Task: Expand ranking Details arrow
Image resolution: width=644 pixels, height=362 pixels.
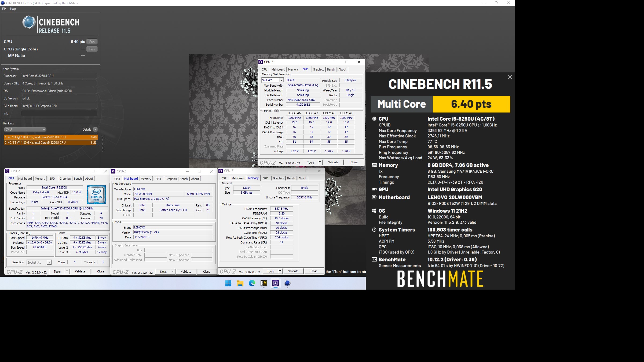Action: coord(95,130)
